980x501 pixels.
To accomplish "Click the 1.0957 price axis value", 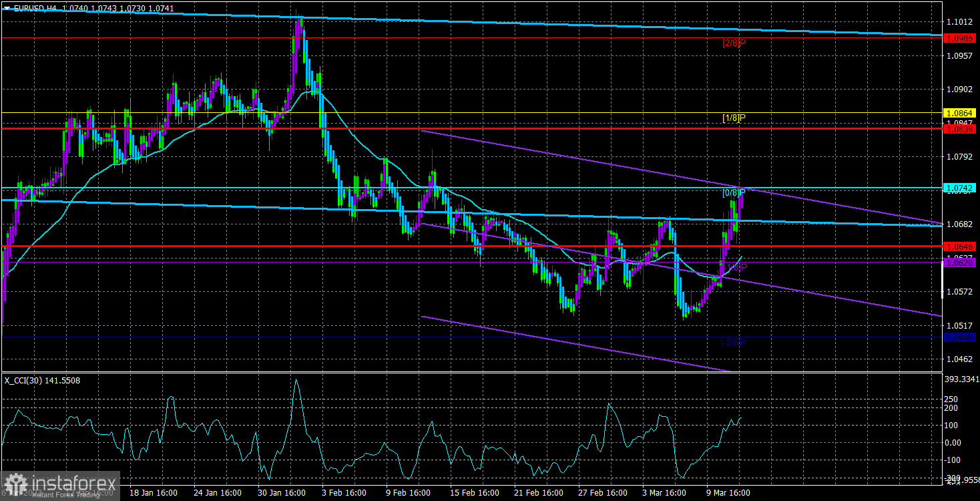I will click(959, 56).
